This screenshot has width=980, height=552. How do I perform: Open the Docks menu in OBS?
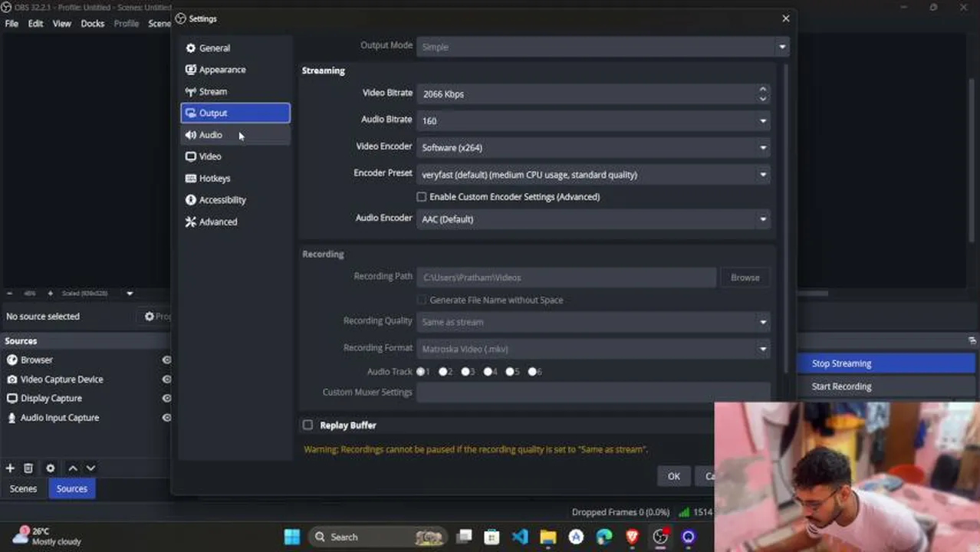[93, 24]
